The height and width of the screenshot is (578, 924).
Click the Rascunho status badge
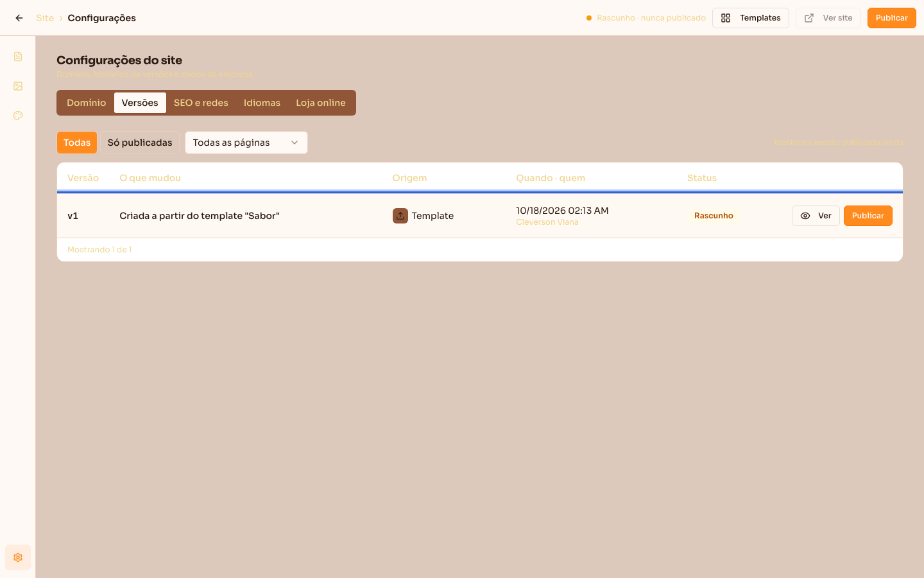714,216
